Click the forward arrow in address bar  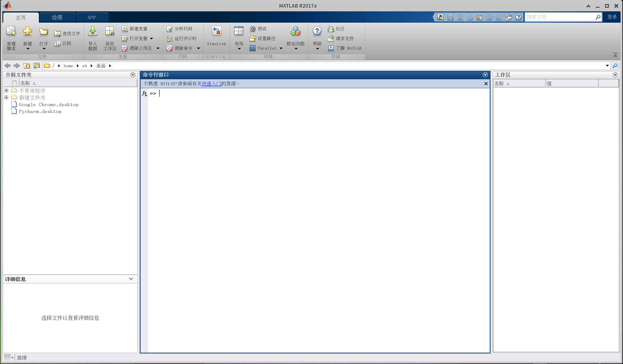click(x=17, y=66)
